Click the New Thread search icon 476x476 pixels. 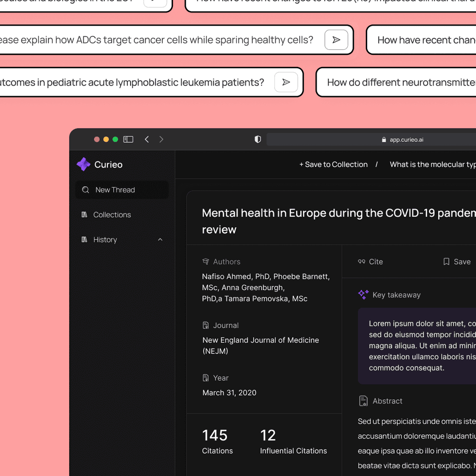[86, 190]
